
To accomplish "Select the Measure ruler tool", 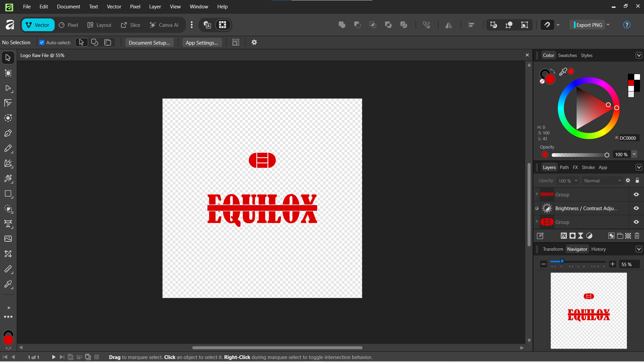I will [8, 269].
